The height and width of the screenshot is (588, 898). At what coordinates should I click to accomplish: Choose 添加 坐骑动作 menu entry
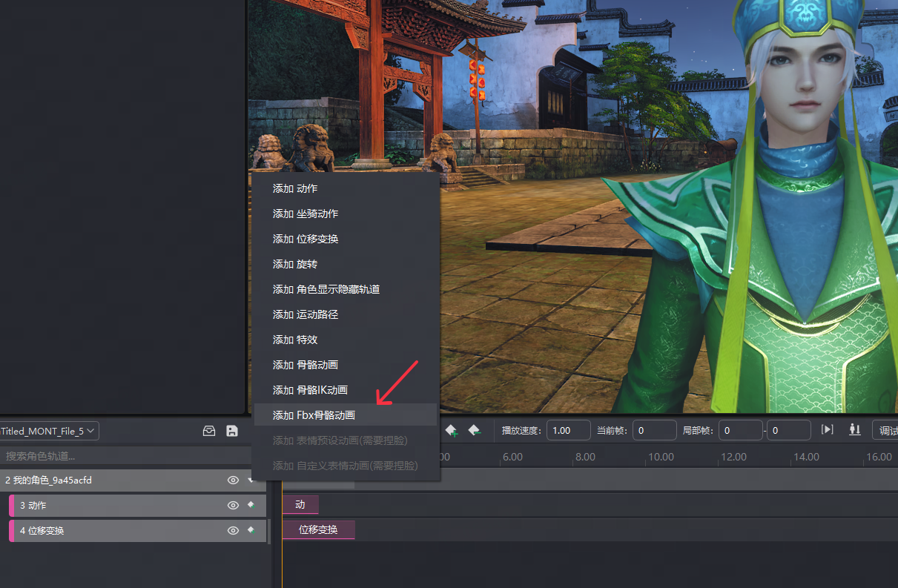tap(346, 214)
